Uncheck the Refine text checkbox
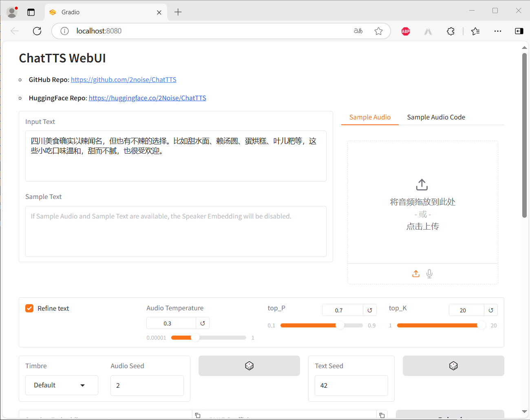The height and width of the screenshot is (420, 530). point(29,308)
